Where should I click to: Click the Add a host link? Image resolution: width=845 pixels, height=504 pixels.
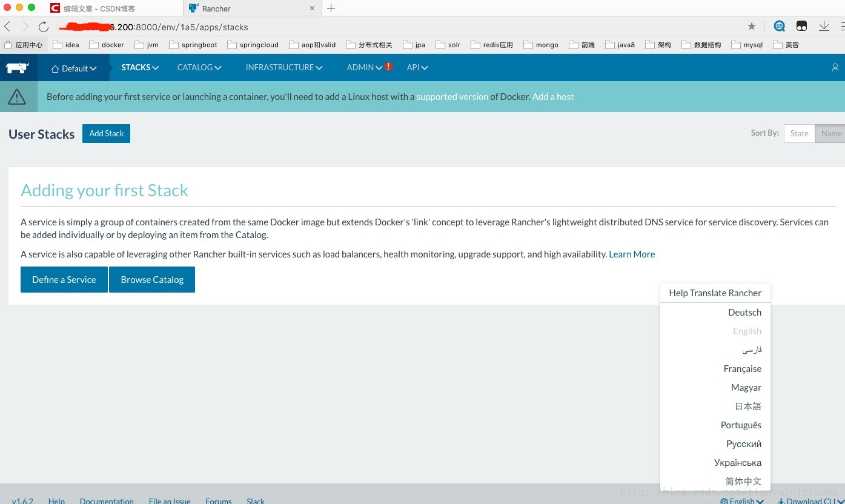coord(553,96)
